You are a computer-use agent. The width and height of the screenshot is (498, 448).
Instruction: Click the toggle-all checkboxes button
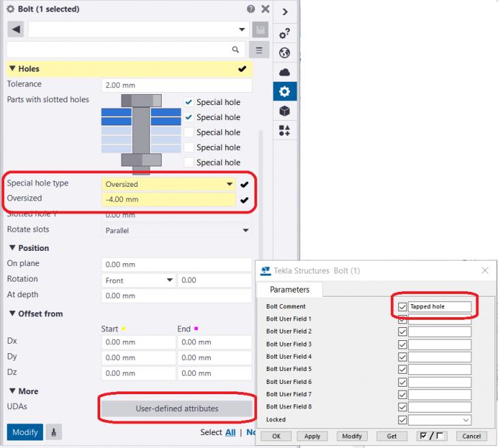click(432, 436)
